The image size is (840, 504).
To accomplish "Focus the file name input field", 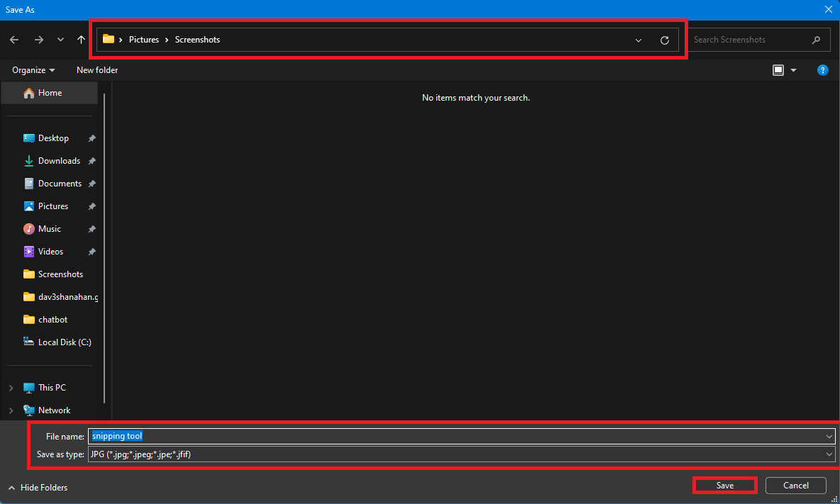I will coord(284,436).
